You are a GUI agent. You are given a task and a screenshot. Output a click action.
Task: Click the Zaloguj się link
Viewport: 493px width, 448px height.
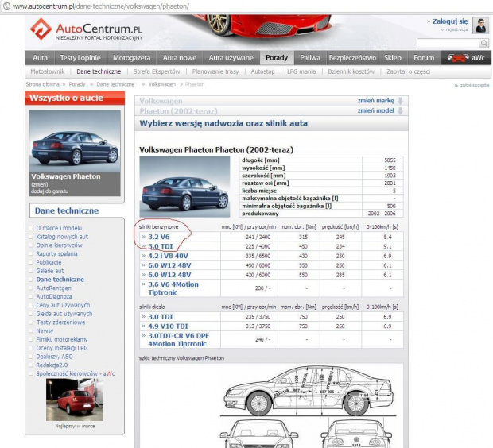(x=450, y=21)
